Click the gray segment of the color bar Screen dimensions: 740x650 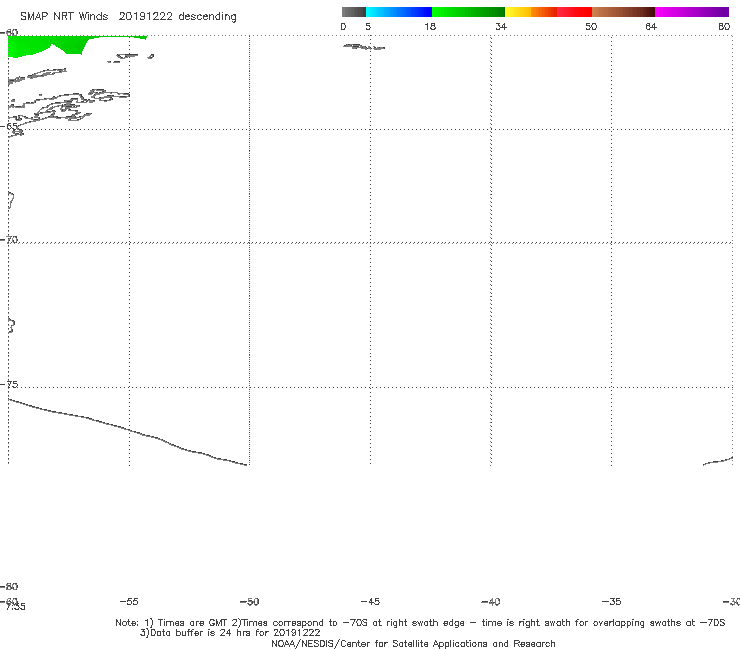[x=353, y=12]
